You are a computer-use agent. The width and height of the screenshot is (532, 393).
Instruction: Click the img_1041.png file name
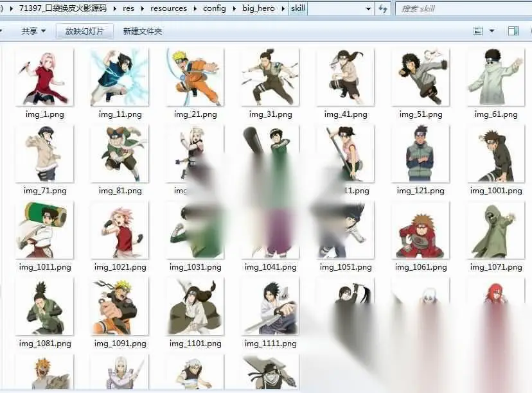click(x=270, y=268)
